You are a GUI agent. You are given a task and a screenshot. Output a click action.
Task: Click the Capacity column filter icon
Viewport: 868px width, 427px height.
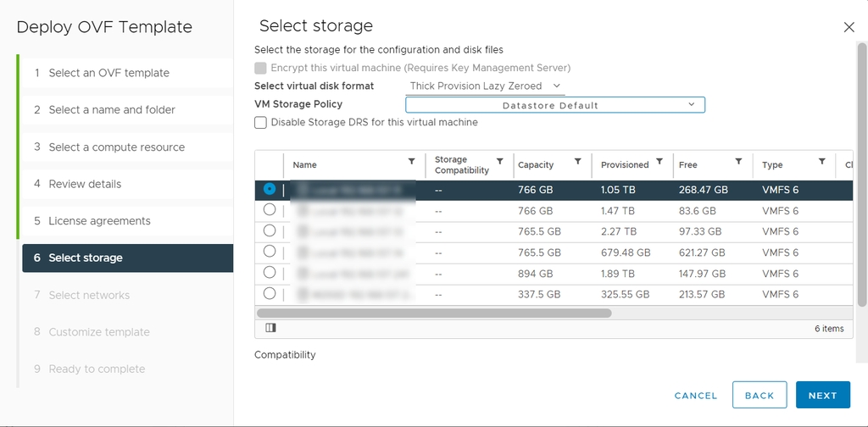click(x=577, y=161)
